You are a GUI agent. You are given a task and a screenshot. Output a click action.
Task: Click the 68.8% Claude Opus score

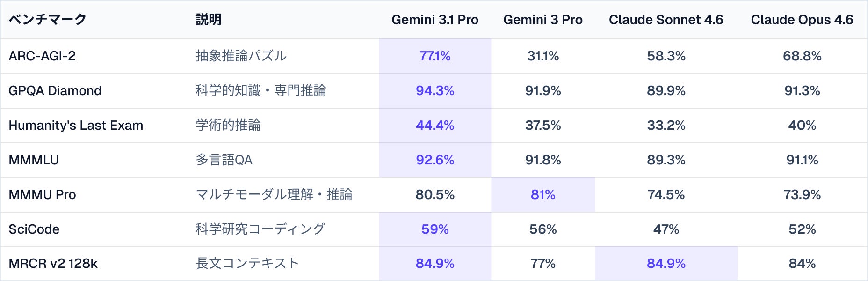click(802, 56)
